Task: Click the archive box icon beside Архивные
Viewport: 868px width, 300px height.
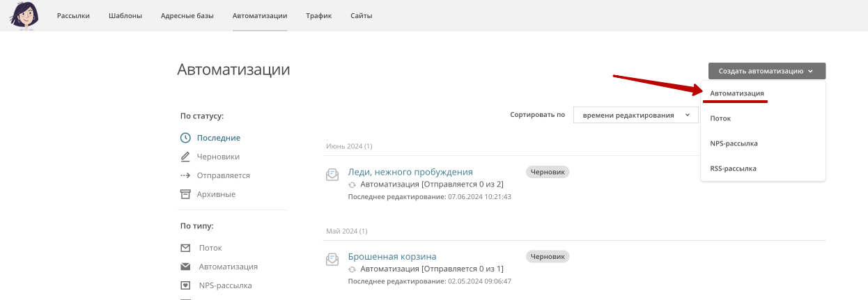Action: click(x=185, y=194)
